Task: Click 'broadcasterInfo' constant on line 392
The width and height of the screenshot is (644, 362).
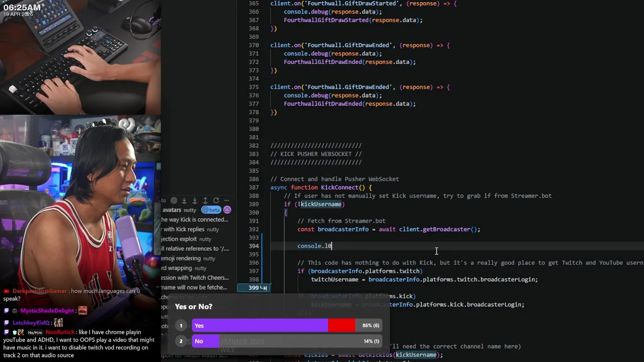Action: click(x=343, y=229)
